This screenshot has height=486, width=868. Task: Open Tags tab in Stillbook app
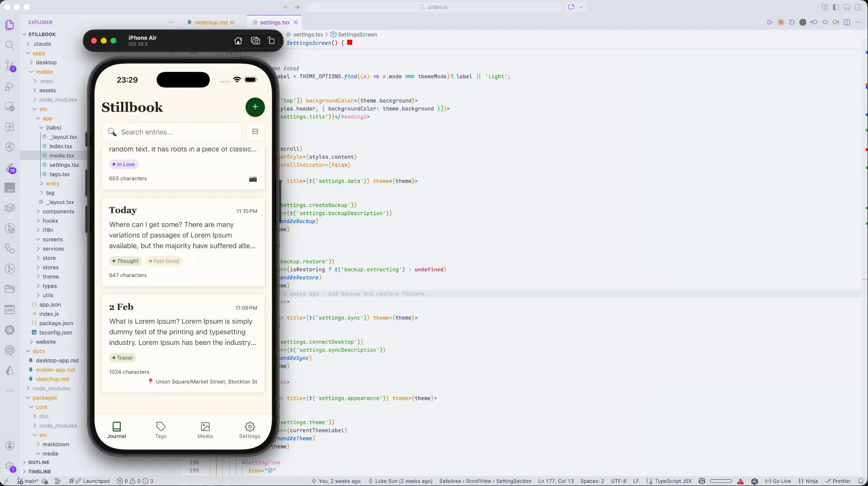[x=161, y=430]
